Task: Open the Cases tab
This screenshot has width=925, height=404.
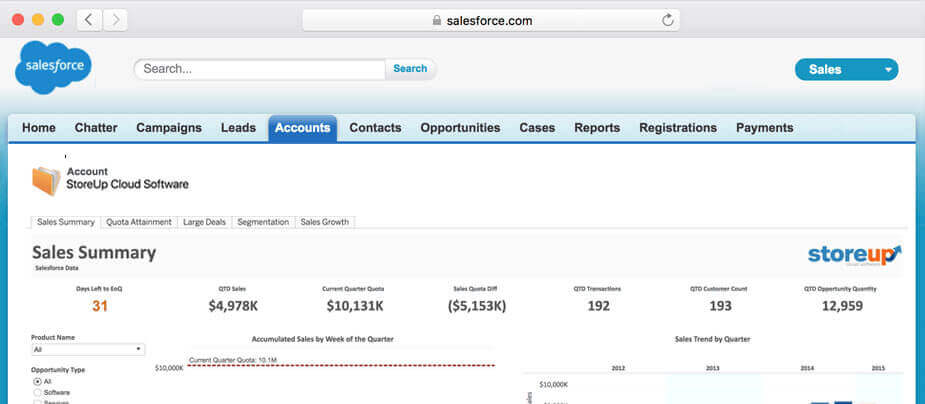Action: [537, 128]
